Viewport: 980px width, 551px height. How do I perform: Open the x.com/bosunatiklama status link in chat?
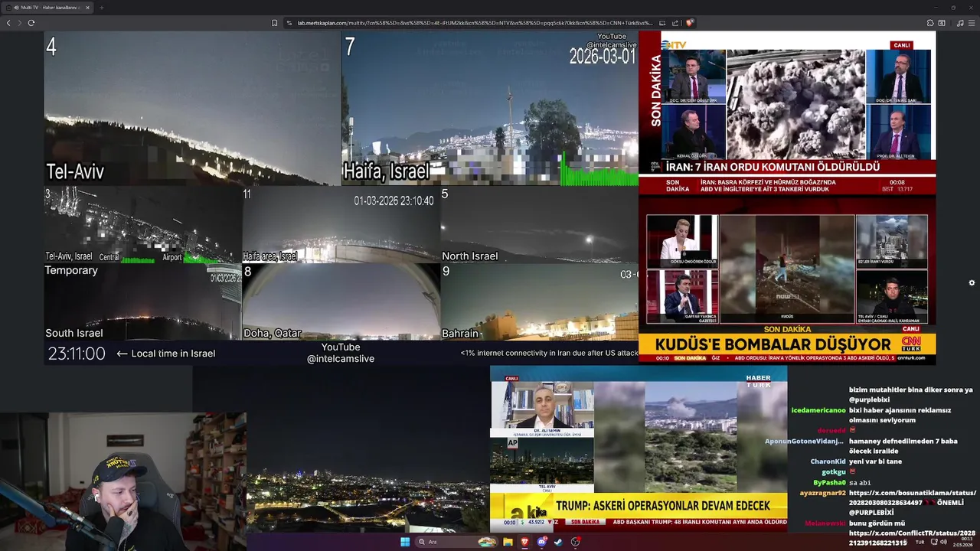coord(912,497)
